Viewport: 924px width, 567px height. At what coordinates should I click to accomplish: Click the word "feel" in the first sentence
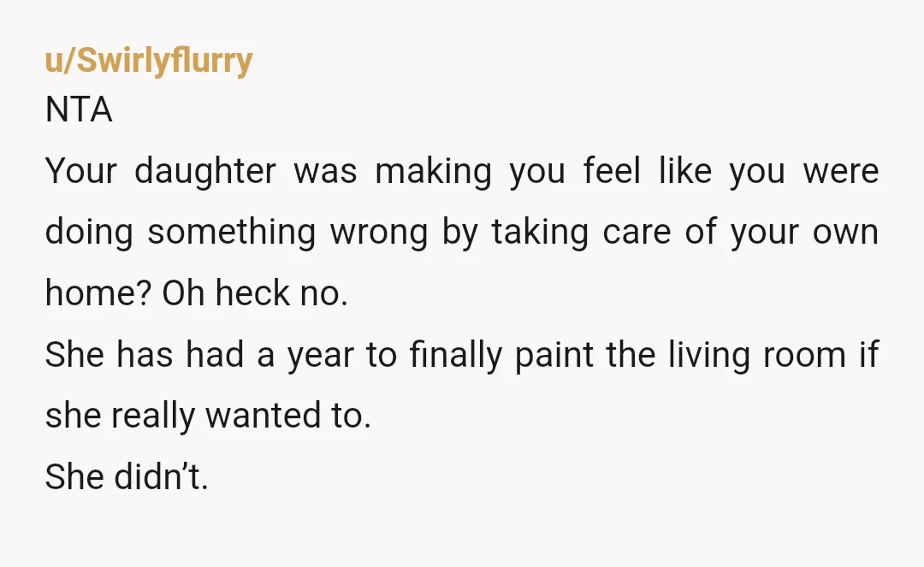pos(612,171)
